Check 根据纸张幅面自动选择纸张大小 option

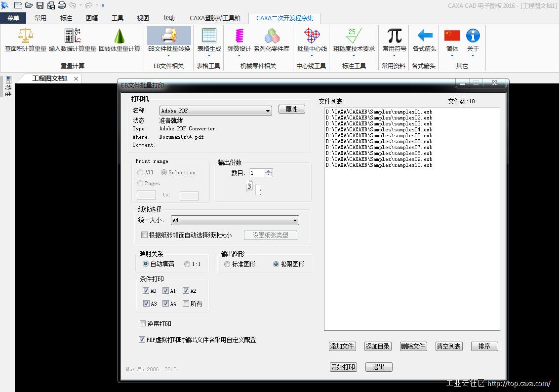point(145,235)
